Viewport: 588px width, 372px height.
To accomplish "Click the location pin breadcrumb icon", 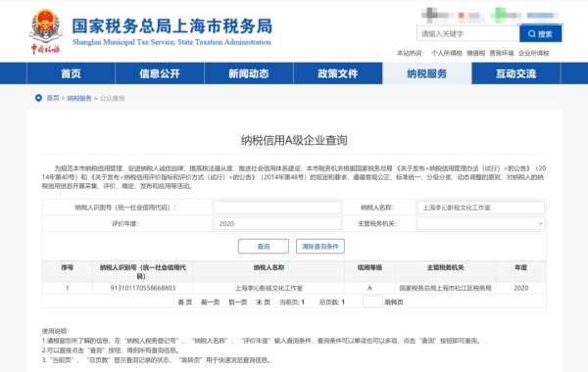I will [x=38, y=98].
